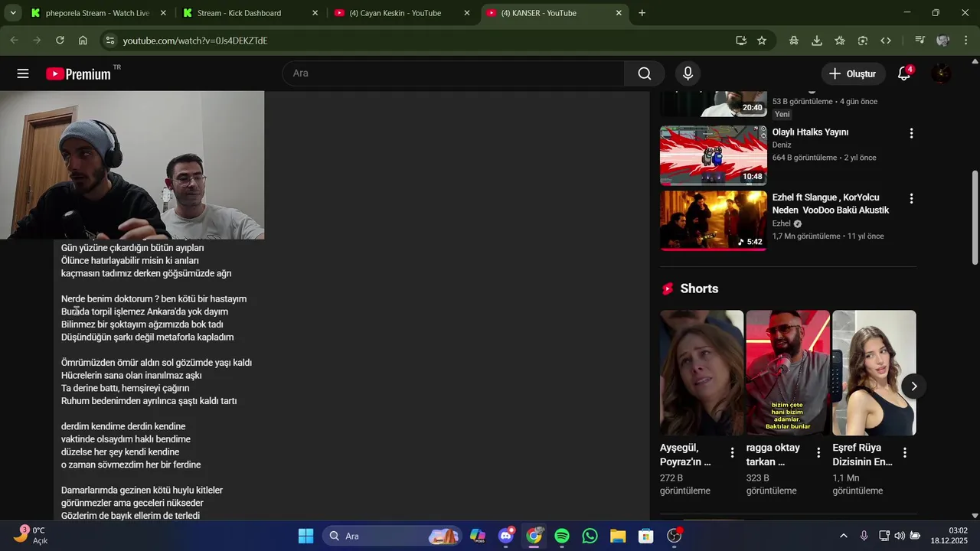980x551 pixels.
Task: Click the taskbar Ara search box
Action: [394, 536]
